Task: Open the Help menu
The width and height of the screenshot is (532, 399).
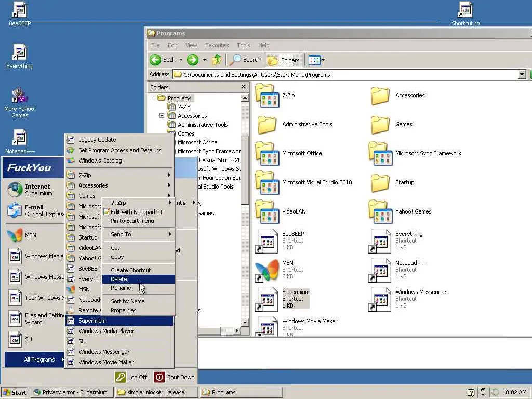Action: [263, 45]
